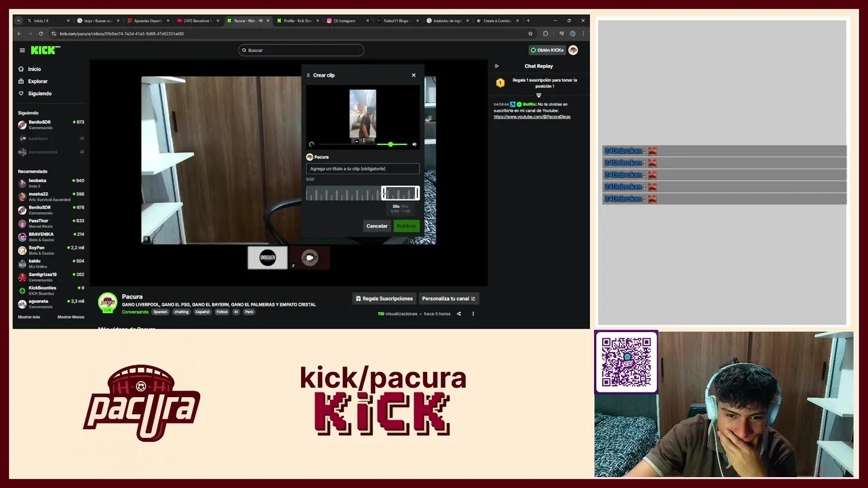868x488 pixels.
Task: Share the video with the share icon
Action: click(x=458, y=314)
